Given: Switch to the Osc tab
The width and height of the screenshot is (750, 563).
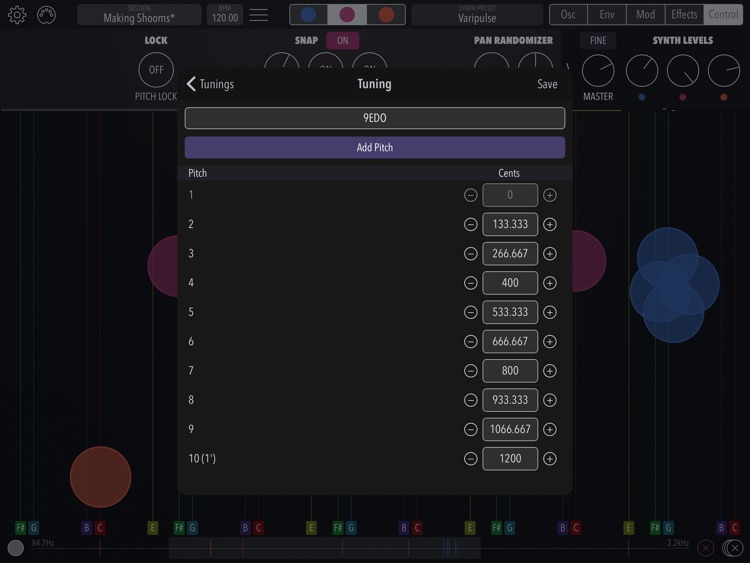Looking at the screenshot, I should [x=568, y=15].
